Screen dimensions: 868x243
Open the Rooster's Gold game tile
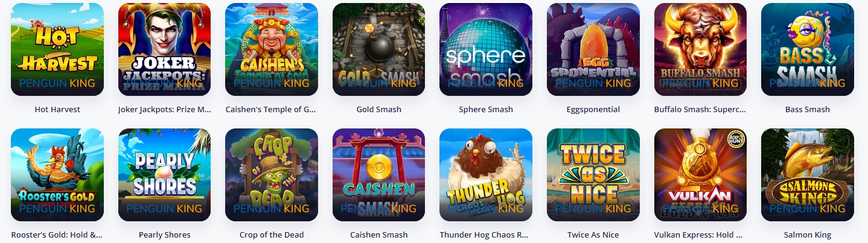(x=57, y=175)
